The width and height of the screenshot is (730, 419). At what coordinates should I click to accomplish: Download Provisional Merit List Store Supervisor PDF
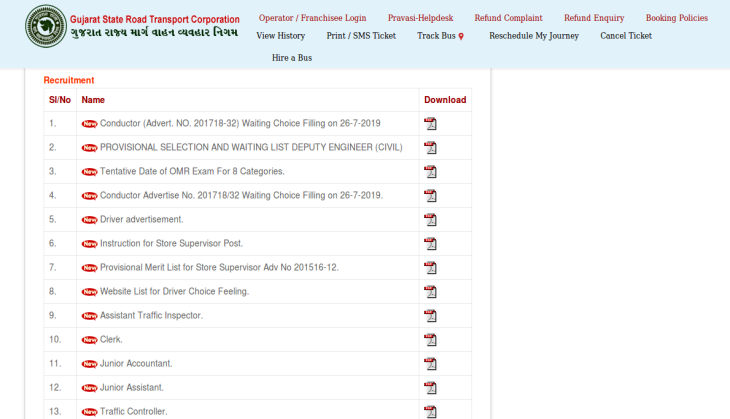tap(431, 268)
